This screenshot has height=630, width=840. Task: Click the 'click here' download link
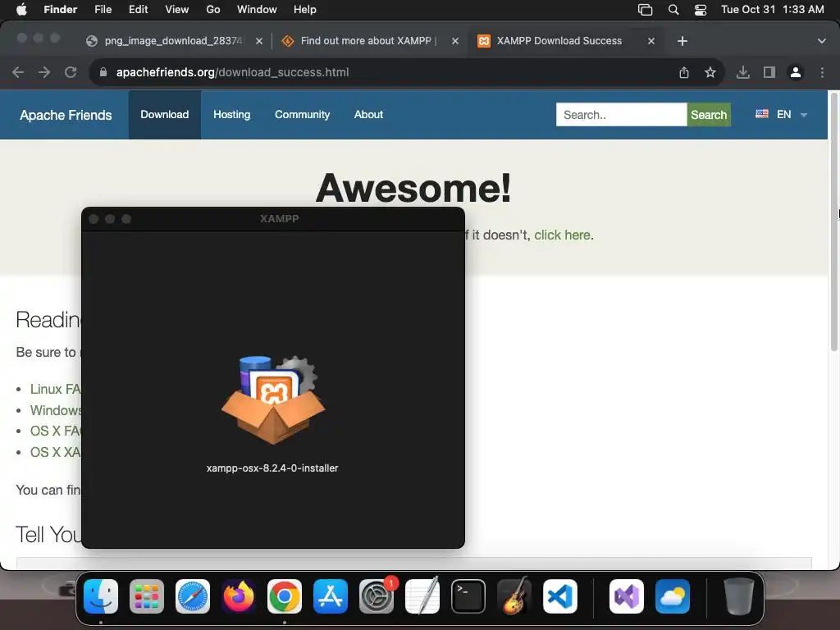562,235
